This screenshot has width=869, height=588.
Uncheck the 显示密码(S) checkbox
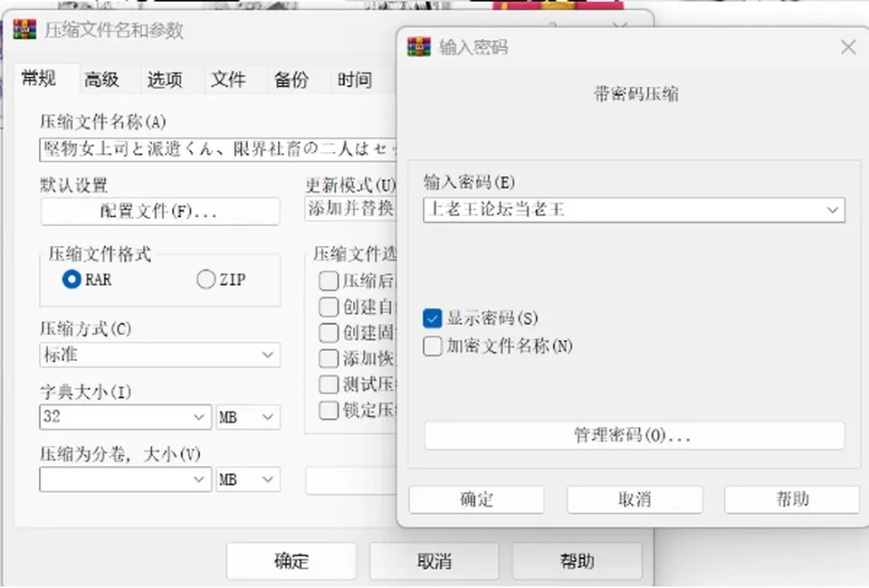click(433, 318)
